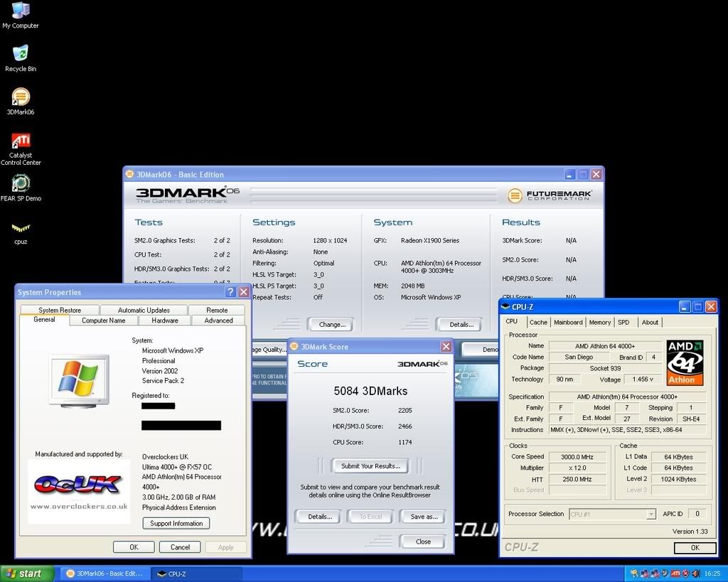
Task: Open the Catalyst Control Center shortcut
Action: 21,149
